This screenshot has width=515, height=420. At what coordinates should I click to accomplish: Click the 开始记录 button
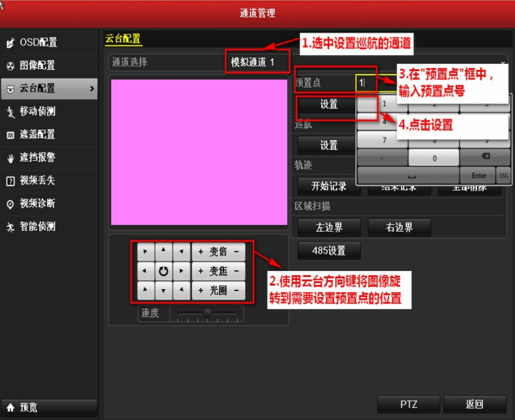[329, 186]
